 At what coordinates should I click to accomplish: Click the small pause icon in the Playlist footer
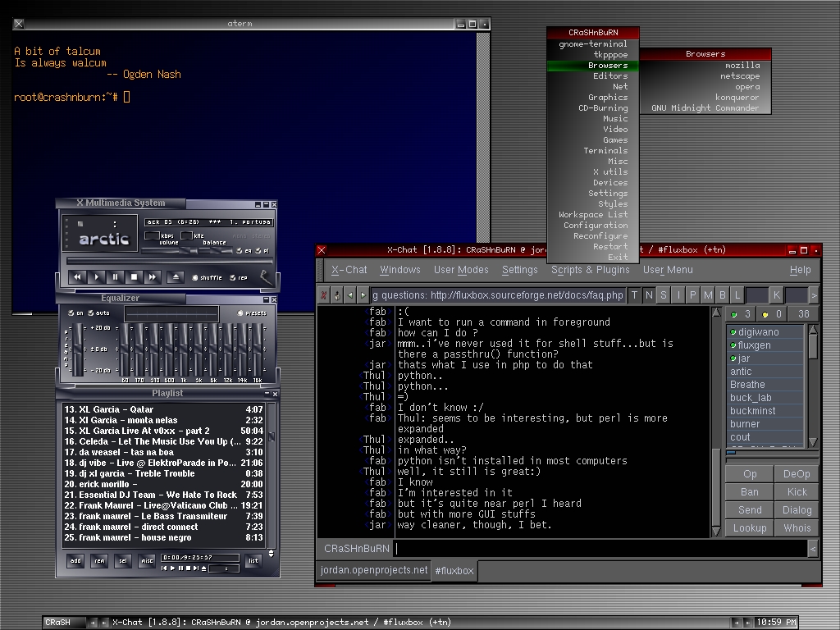180,568
